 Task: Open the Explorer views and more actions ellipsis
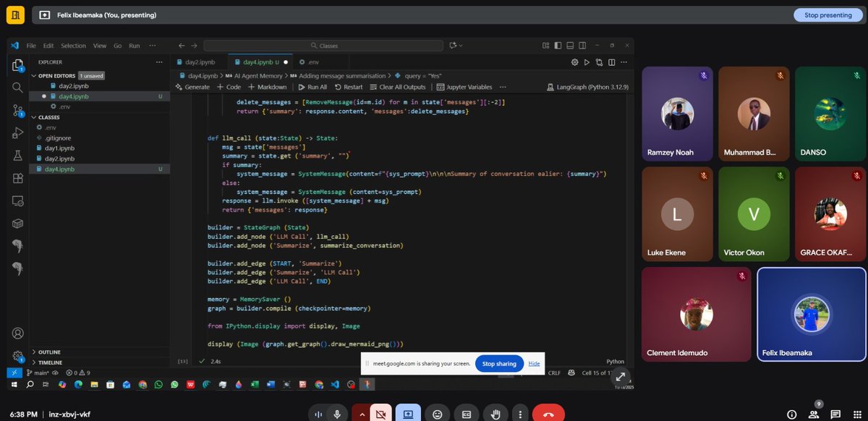pos(159,62)
